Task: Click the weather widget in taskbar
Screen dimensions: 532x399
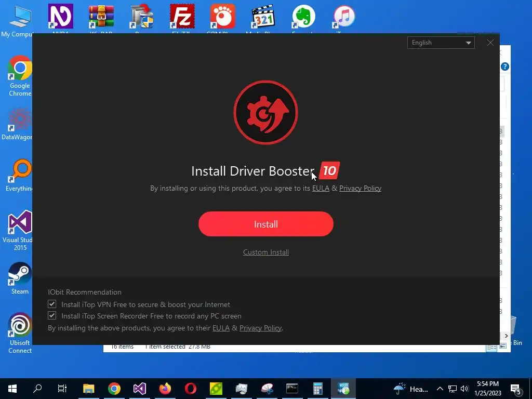Action: pyautogui.click(x=411, y=389)
